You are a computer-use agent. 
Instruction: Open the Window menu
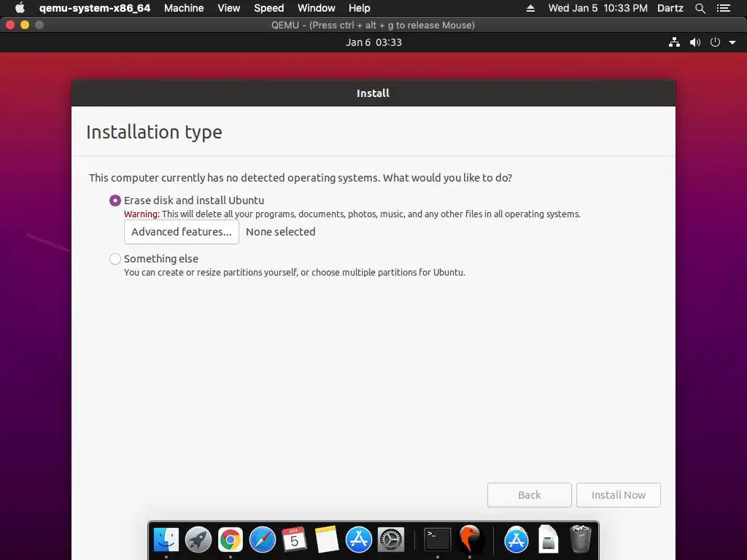[317, 8]
